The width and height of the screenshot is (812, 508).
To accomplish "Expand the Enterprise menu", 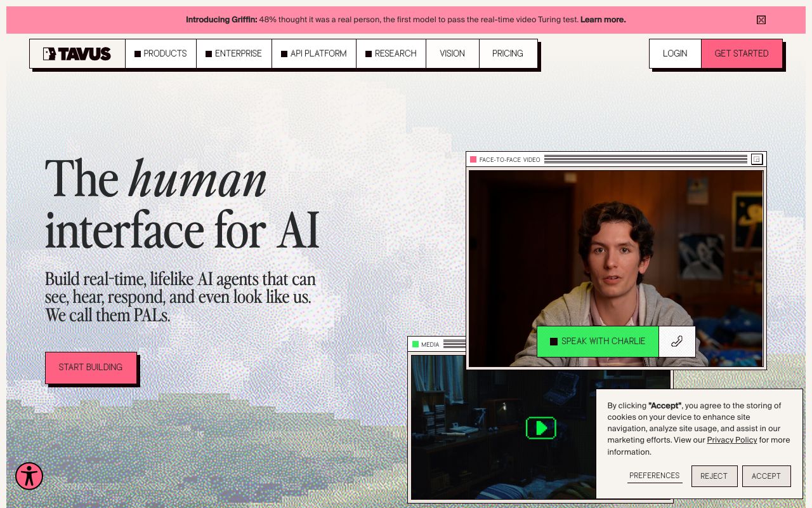I will click(234, 53).
